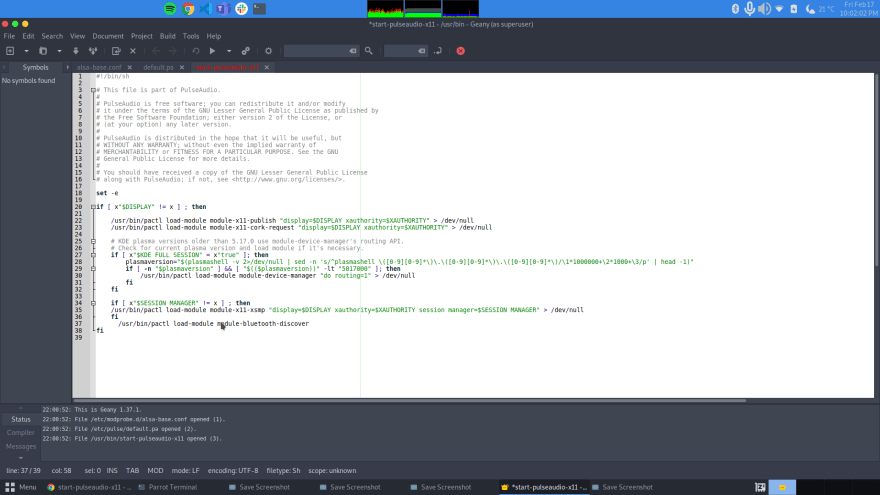Open Preferences using the gear icon

(268, 51)
